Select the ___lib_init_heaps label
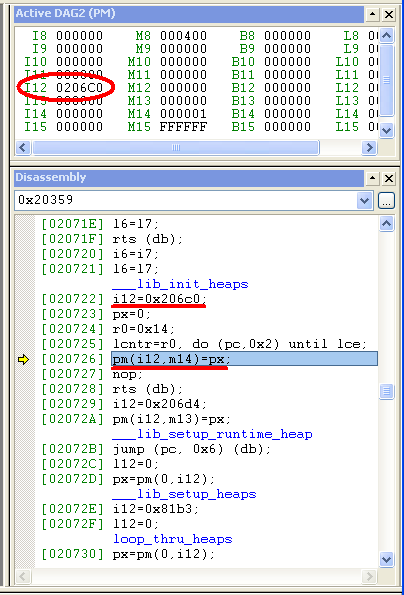Viewport: 404px width, 595px height. pos(180,284)
